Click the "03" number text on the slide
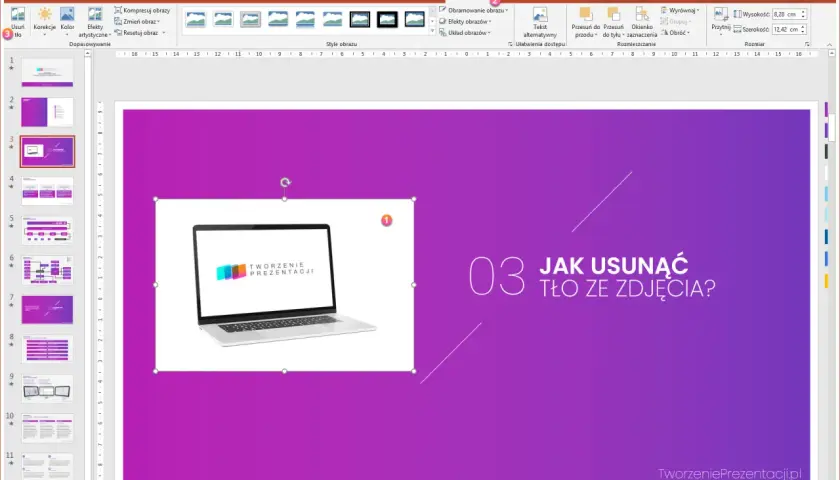The width and height of the screenshot is (840, 480). click(497, 276)
